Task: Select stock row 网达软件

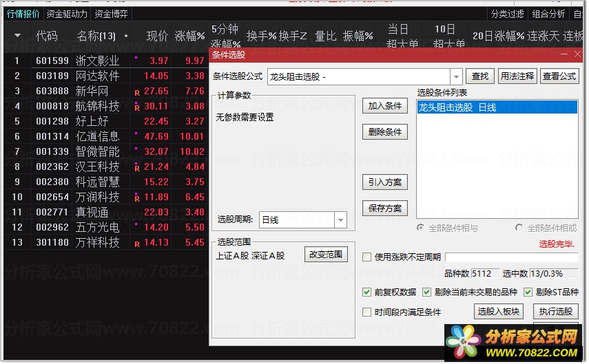Action: pyautogui.click(x=106, y=76)
